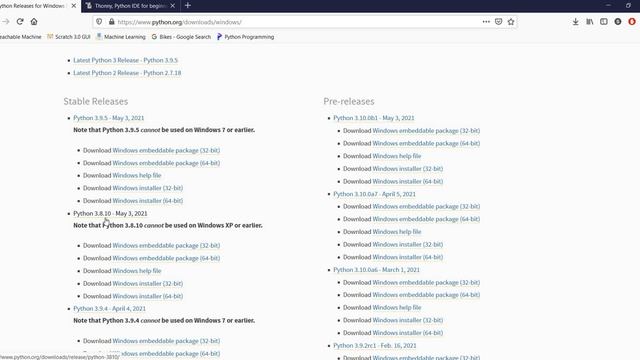Open the Python 3.10.0a7 - April 5, 2021 pre-release
The width and height of the screenshot is (640, 360).
(374, 194)
